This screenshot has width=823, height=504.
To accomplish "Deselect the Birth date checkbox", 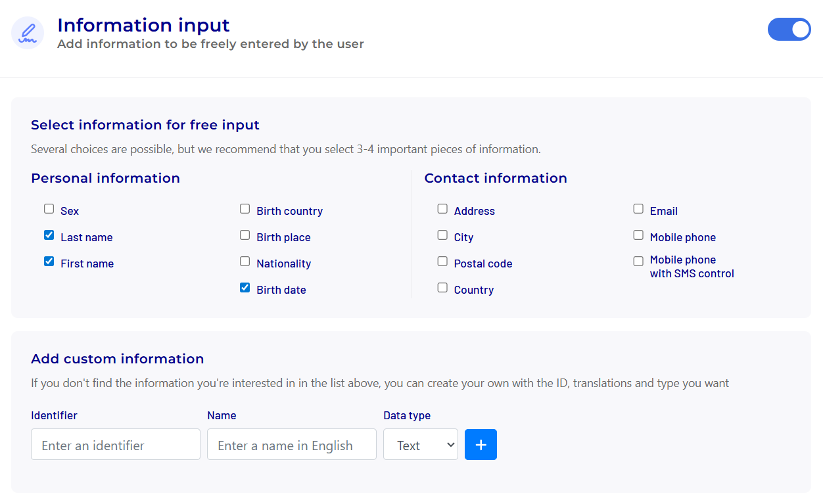I will tap(245, 288).
